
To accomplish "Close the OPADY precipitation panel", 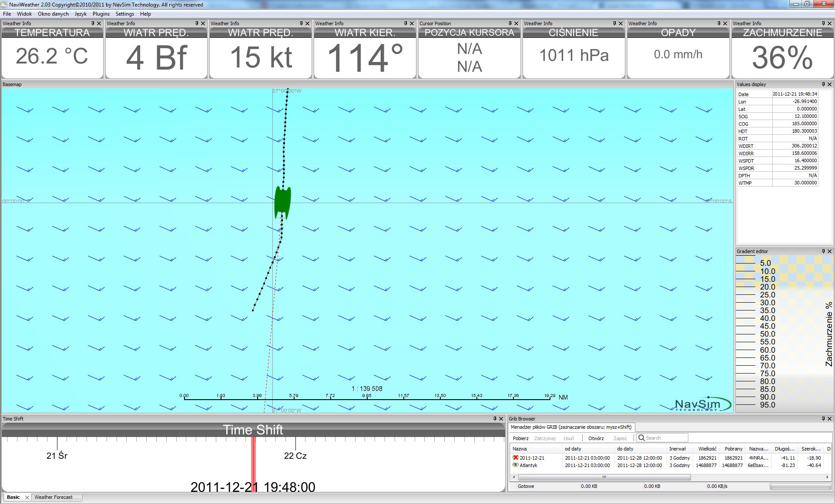I will point(725,23).
